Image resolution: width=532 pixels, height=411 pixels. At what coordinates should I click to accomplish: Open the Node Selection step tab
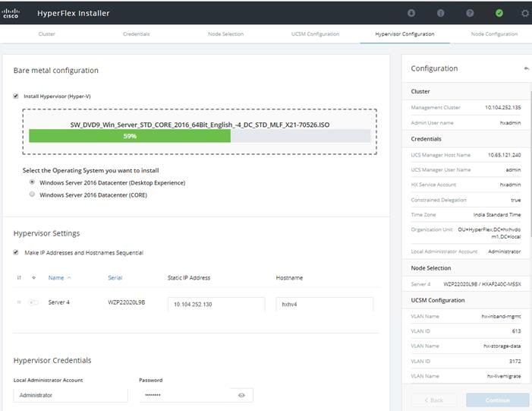tap(225, 34)
